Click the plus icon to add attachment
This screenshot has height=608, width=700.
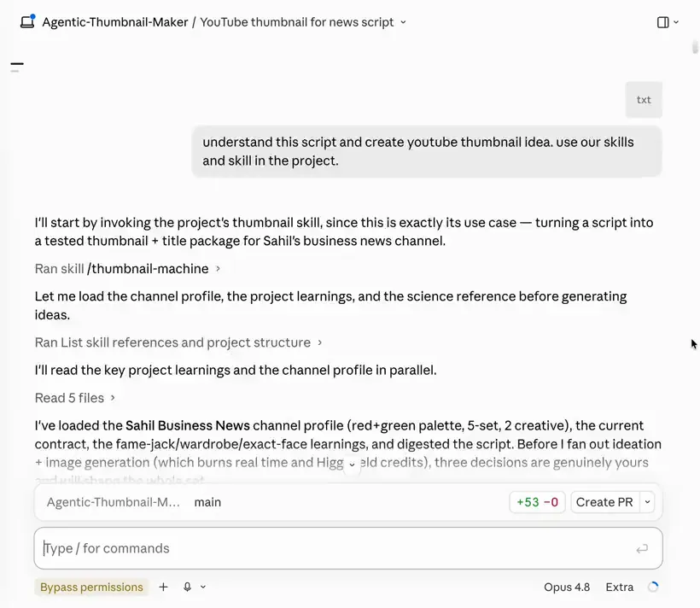(x=163, y=587)
